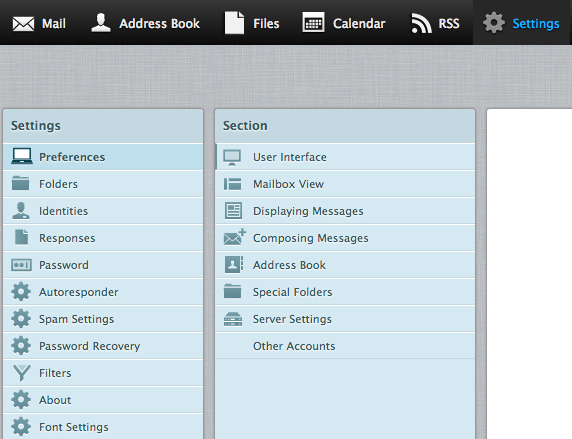The width and height of the screenshot is (572, 439).
Task: Click the Composing Messages envelope-plus icon
Action: (235, 237)
